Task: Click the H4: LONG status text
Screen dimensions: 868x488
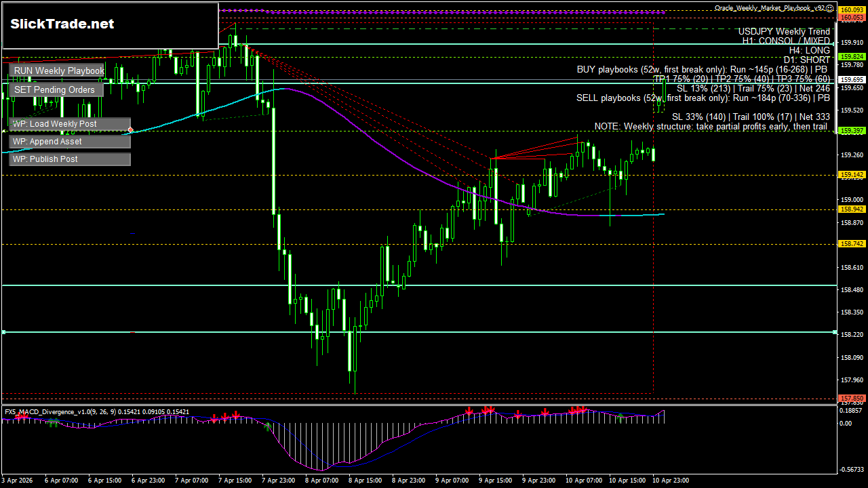Action: (810, 50)
